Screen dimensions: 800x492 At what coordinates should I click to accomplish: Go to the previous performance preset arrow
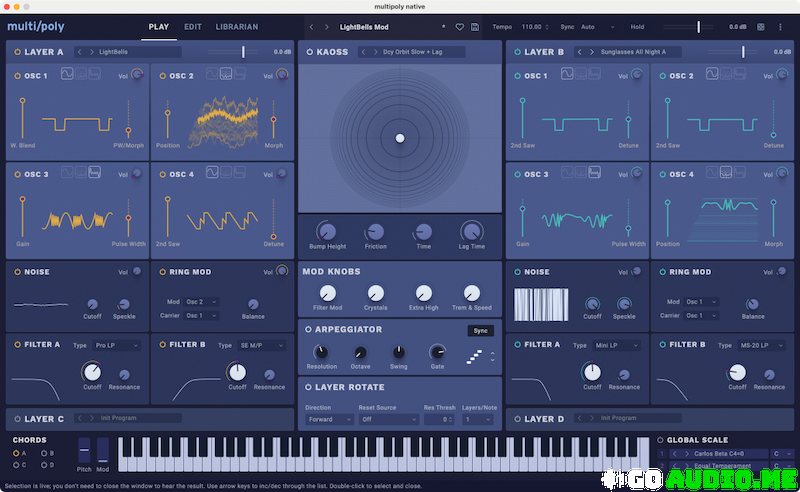[312, 27]
